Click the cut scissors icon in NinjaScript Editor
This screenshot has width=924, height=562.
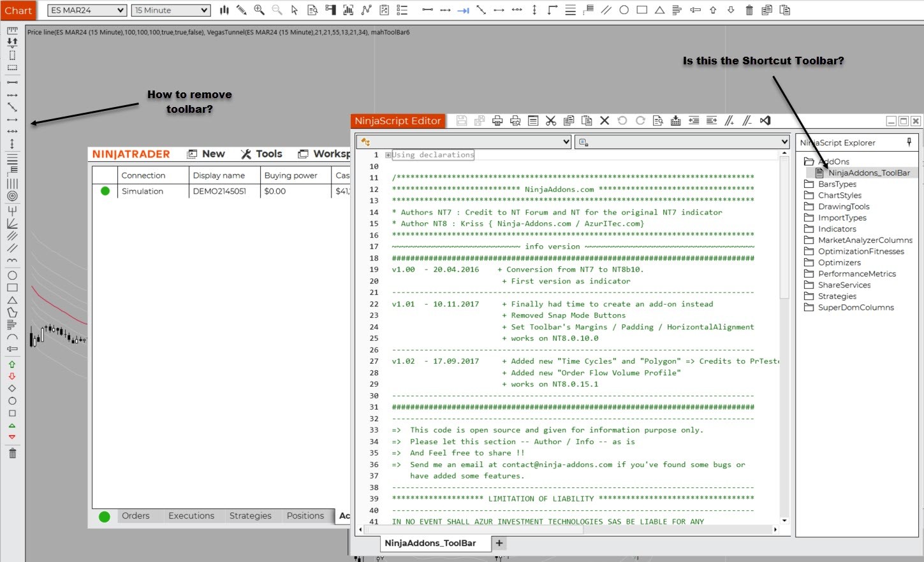551,120
